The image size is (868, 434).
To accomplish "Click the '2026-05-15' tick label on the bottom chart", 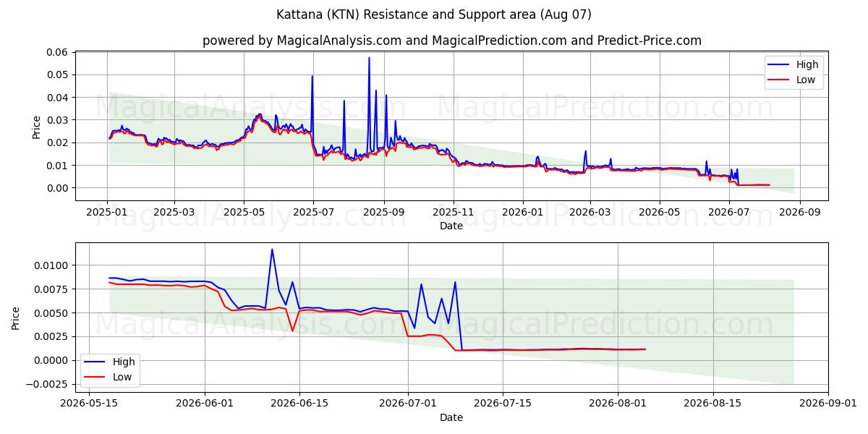I will 89,404.
